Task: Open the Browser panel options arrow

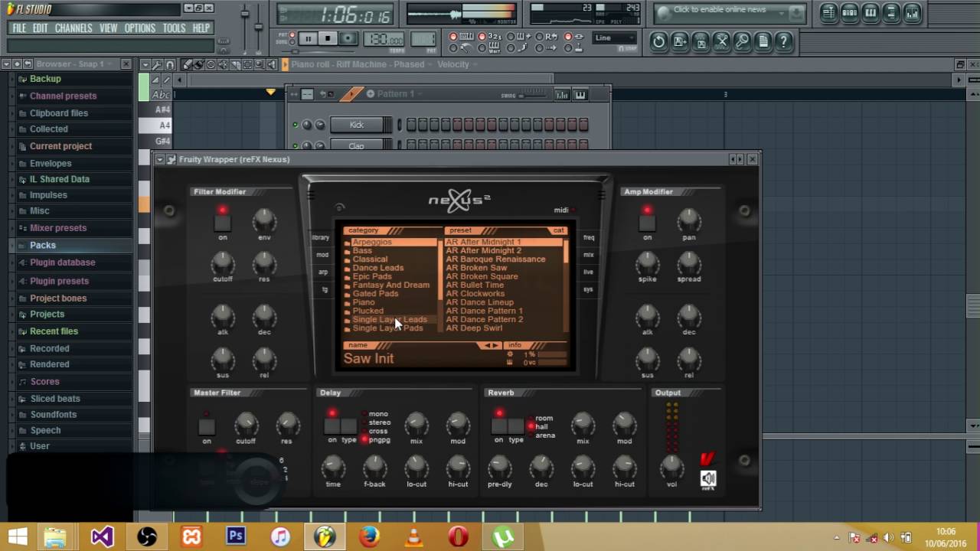Action: point(5,64)
